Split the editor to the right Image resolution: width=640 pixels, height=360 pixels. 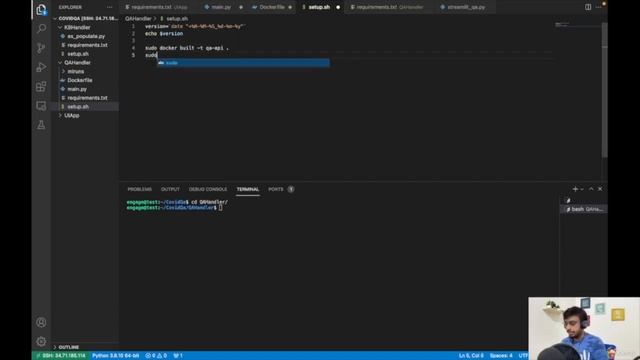[588, 7]
